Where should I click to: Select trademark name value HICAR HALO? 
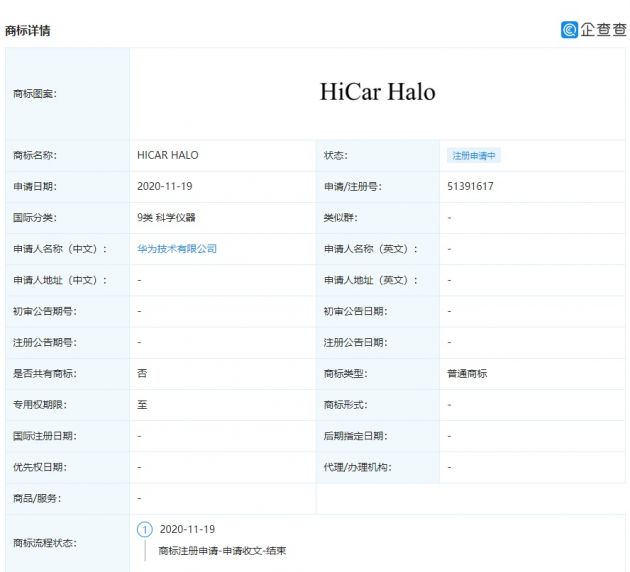(168, 155)
